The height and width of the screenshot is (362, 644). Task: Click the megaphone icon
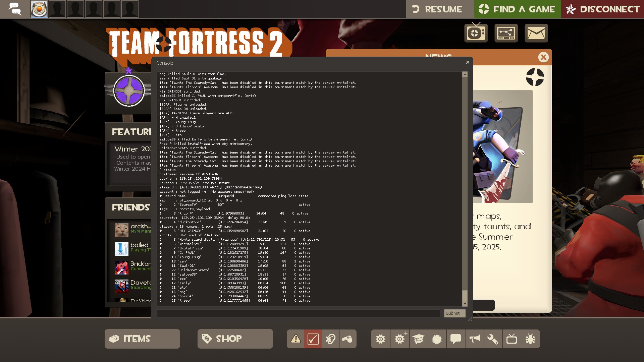click(x=474, y=339)
